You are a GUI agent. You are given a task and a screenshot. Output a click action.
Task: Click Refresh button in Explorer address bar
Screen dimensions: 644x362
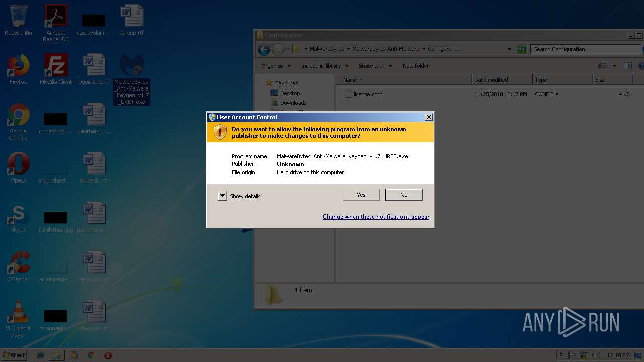coord(522,49)
